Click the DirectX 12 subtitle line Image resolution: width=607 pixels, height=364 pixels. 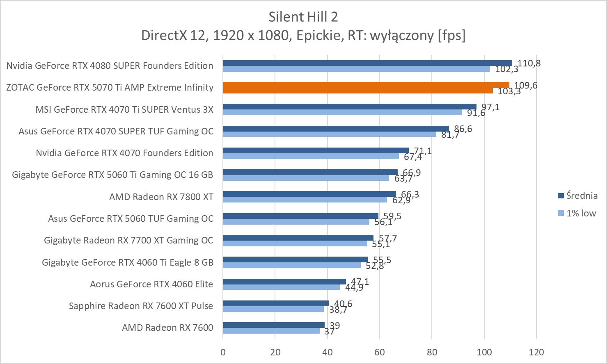[x=303, y=36]
